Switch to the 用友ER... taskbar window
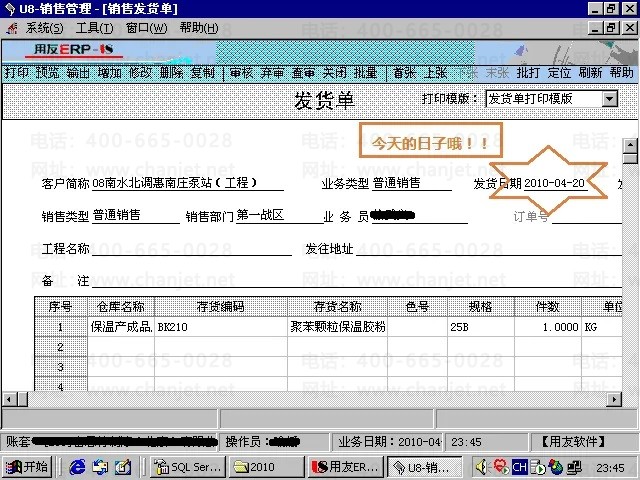 (x=345, y=467)
